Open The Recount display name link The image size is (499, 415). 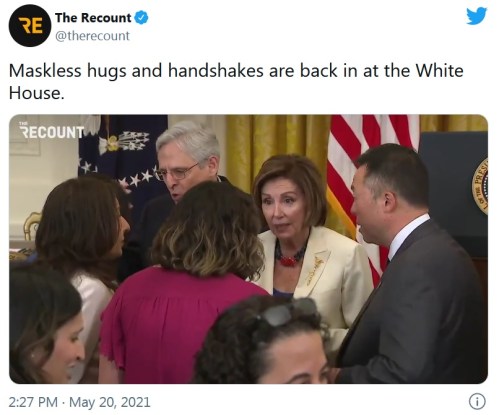[x=93, y=18]
